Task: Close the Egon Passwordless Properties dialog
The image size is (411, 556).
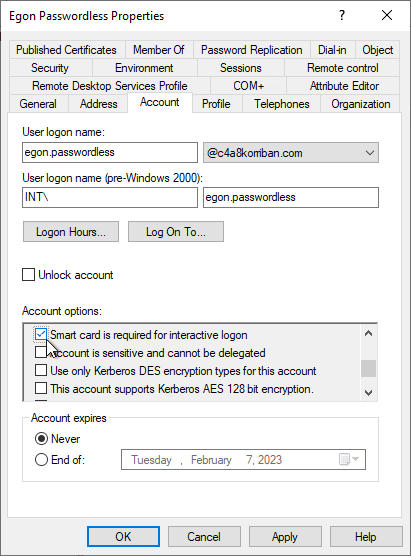Action: click(x=387, y=15)
